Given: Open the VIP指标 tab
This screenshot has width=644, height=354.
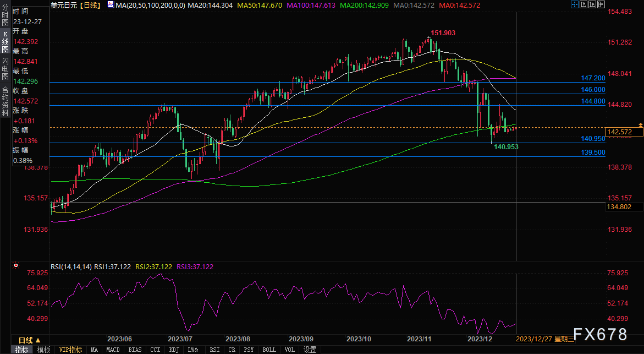Looking at the screenshot, I should tap(70, 350).
